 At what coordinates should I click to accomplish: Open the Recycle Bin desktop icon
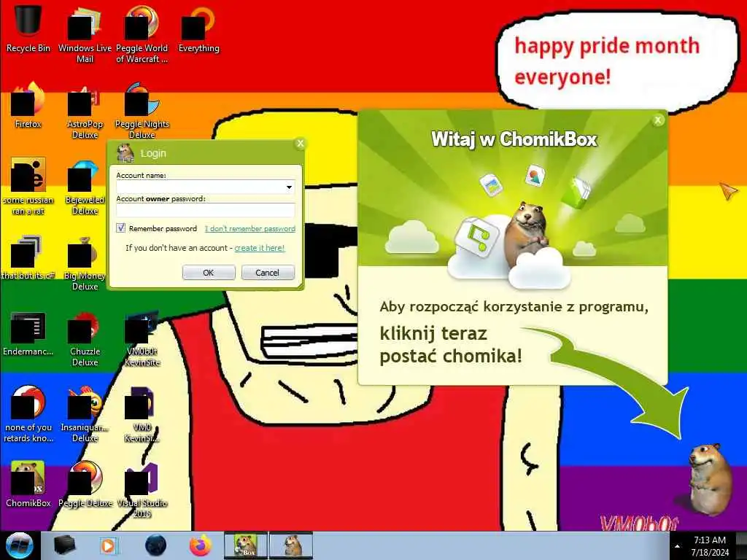[x=28, y=28]
